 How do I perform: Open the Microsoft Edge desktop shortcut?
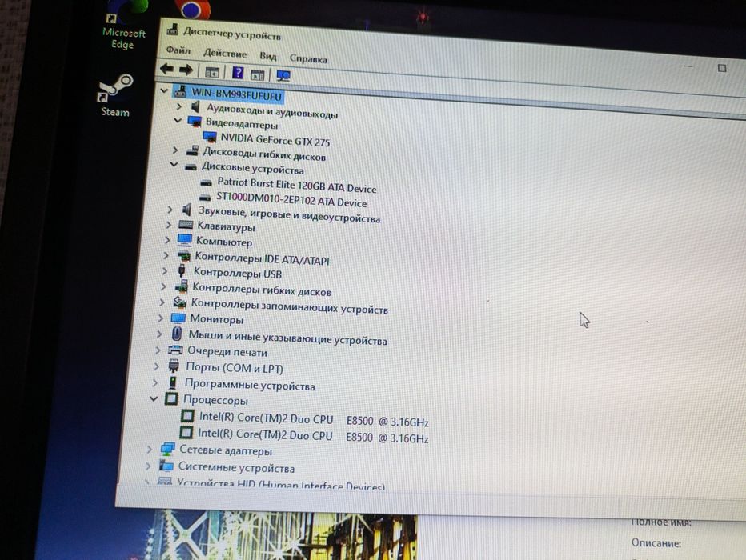coord(122,30)
